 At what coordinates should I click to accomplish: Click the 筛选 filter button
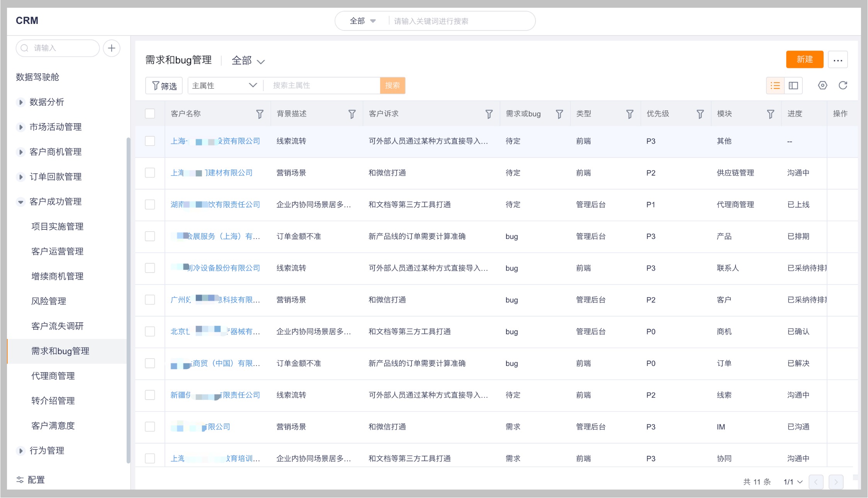tap(164, 86)
